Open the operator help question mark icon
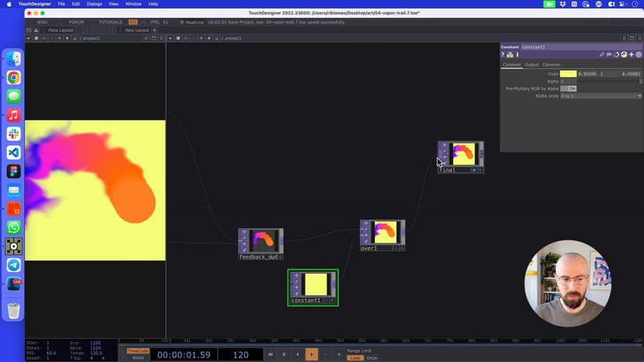The width and height of the screenshot is (644, 362). tap(503, 55)
